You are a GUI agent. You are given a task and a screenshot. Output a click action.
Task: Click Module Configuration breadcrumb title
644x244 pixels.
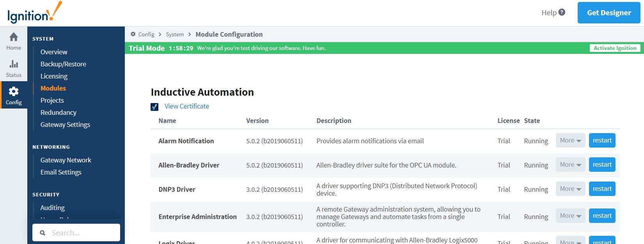(229, 34)
